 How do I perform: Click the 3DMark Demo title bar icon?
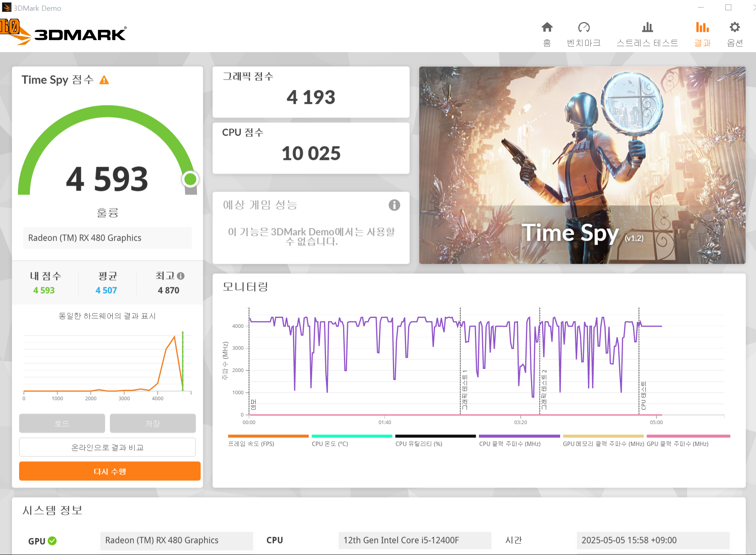(7, 8)
